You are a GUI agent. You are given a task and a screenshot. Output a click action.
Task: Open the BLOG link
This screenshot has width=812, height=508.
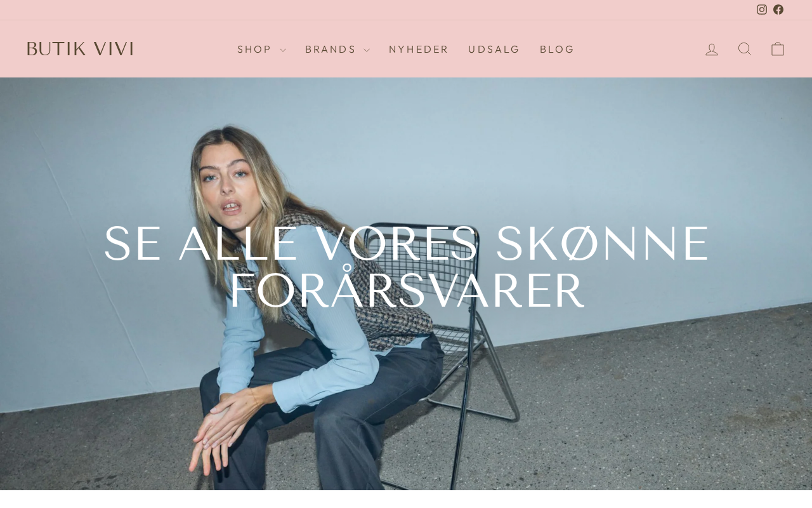(x=557, y=50)
